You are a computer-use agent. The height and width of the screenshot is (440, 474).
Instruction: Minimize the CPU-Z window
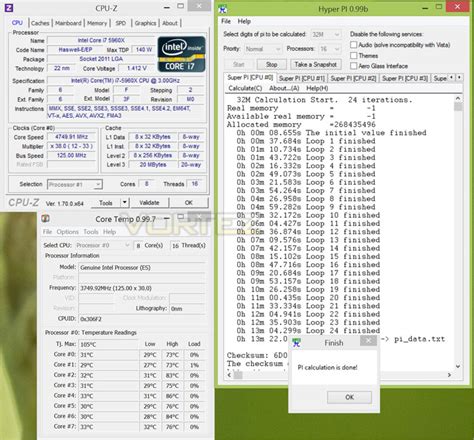coord(167,7)
